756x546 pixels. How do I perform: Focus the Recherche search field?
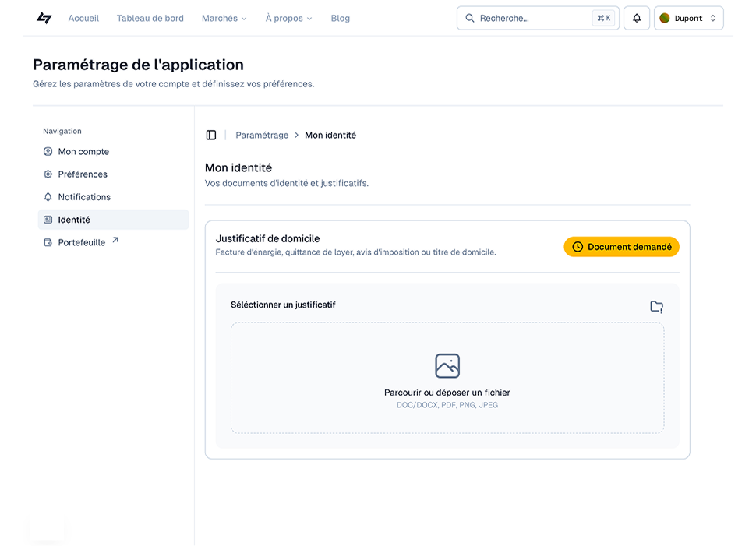coord(534,18)
